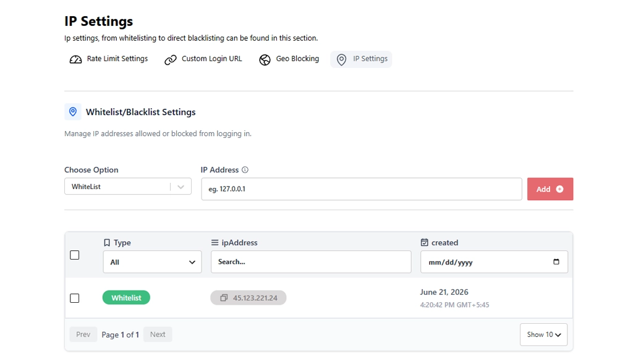The image size is (633, 364).
Task: Click the ipAddress Search field
Action: pos(311,262)
